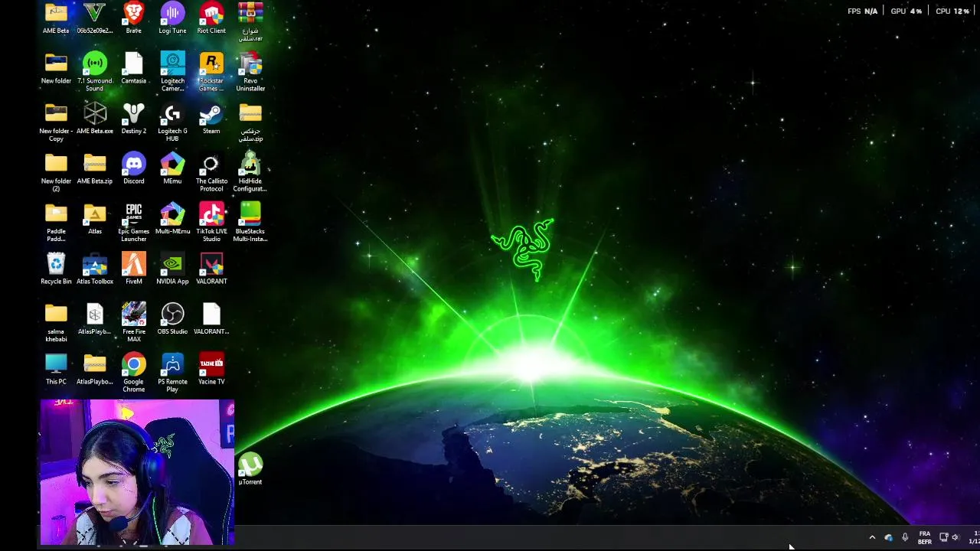Click the NVIDIA App icon
The image size is (980, 551).
pyautogui.click(x=172, y=269)
